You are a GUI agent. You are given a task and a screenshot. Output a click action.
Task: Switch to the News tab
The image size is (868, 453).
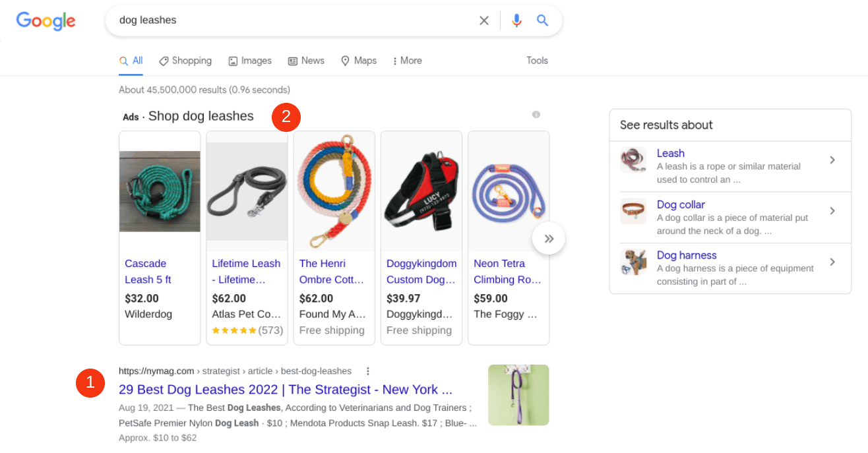pos(306,61)
